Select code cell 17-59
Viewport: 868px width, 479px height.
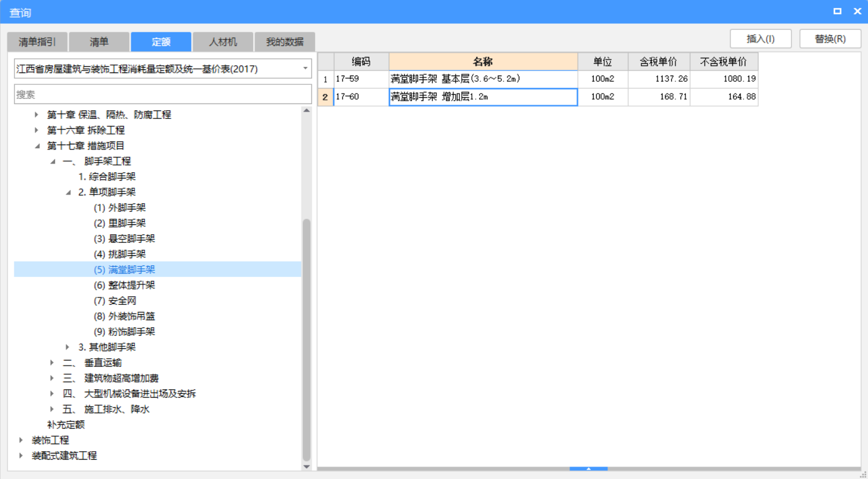tap(361, 79)
